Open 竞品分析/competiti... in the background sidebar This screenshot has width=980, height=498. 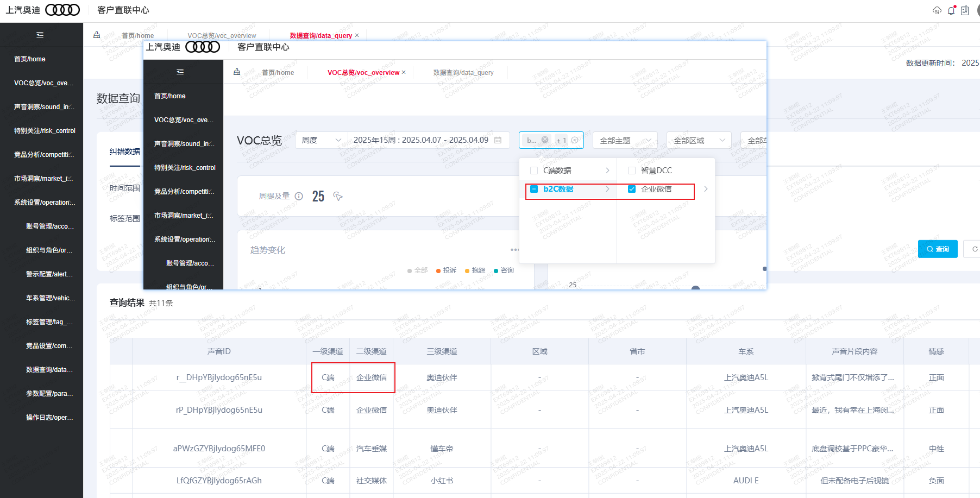tap(41, 155)
